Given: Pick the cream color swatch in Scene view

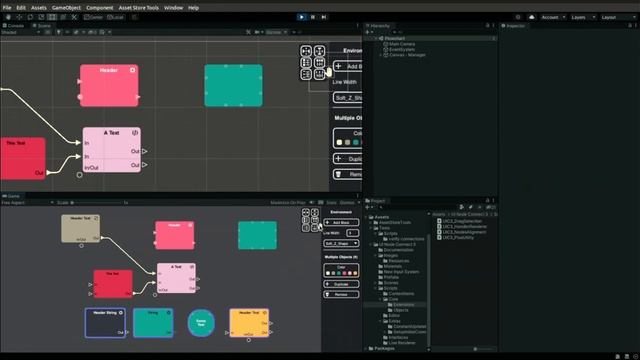Looking at the screenshot, I should 339,142.
